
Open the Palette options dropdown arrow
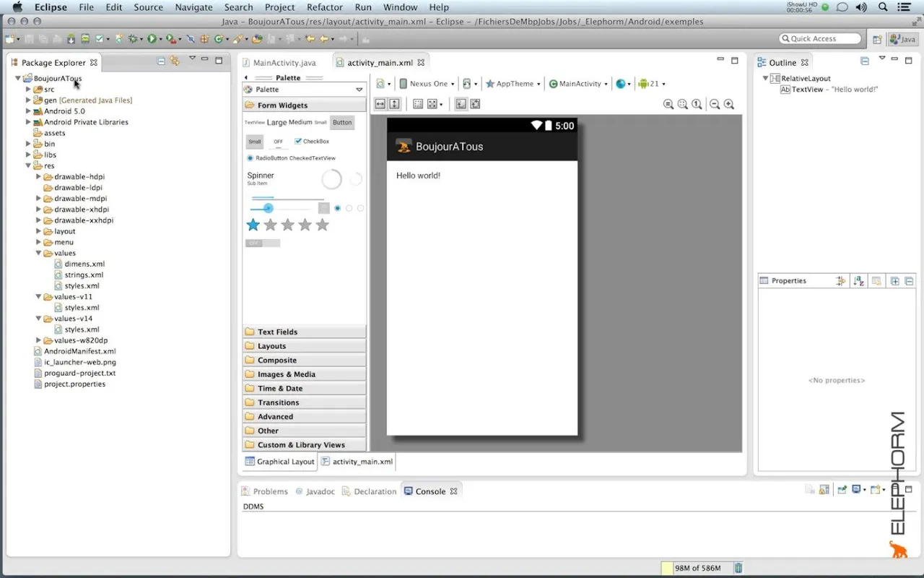[359, 90]
